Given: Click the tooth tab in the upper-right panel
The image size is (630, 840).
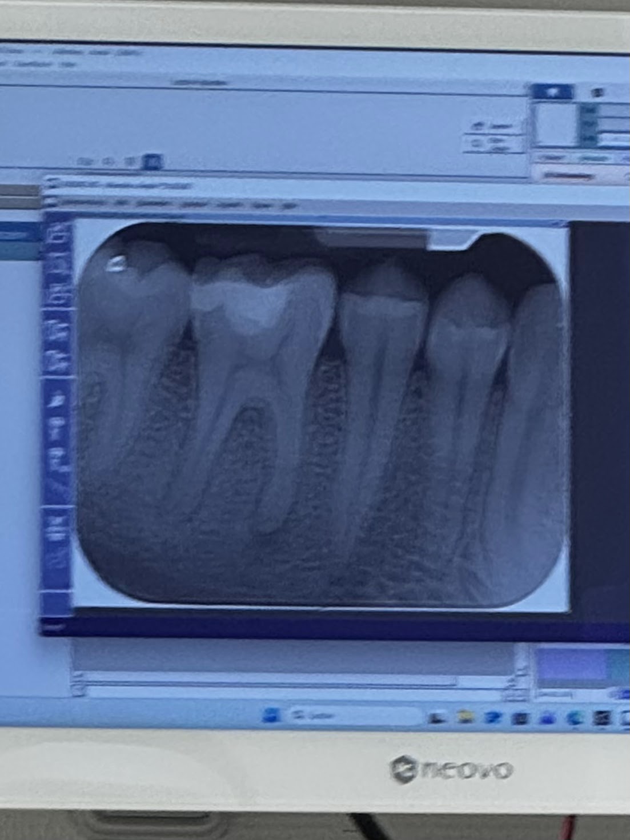Looking at the screenshot, I should click(552, 91).
